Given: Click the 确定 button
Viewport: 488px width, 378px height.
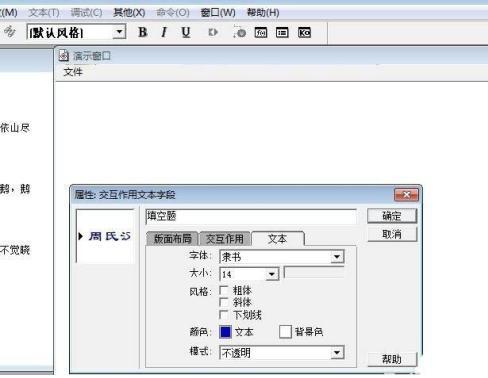Looking at the screenshot, I should [392, 216].
